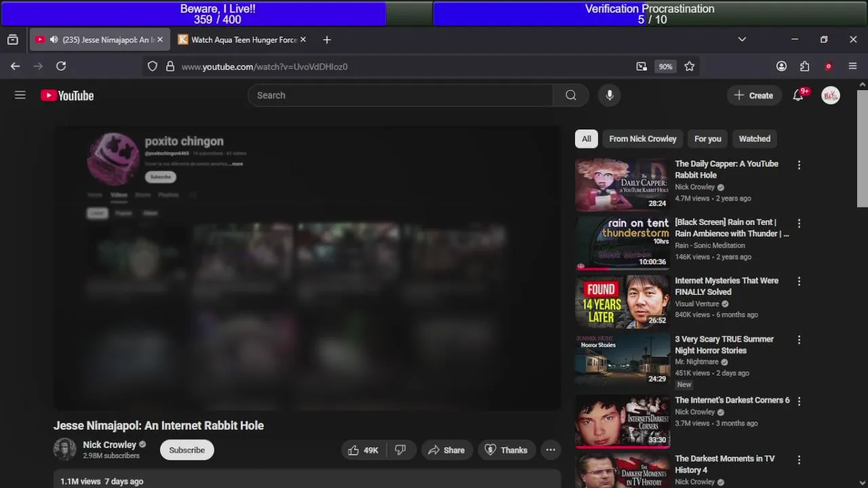Viewport: 868px width, 488px height.
Task: Like the video with thumbs up
Action: (x=363, y=450)
